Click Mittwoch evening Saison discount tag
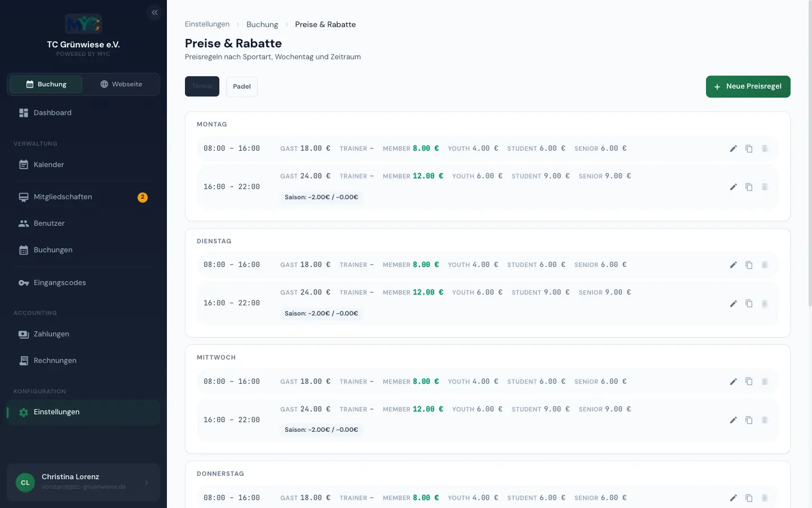Screen dimensions: 812x508 (321, 430)
